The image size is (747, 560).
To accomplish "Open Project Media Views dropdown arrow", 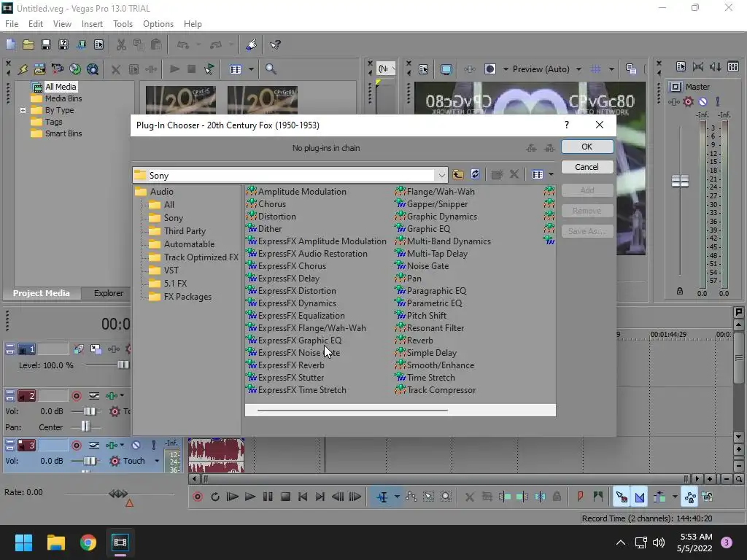I will (251, 69).
